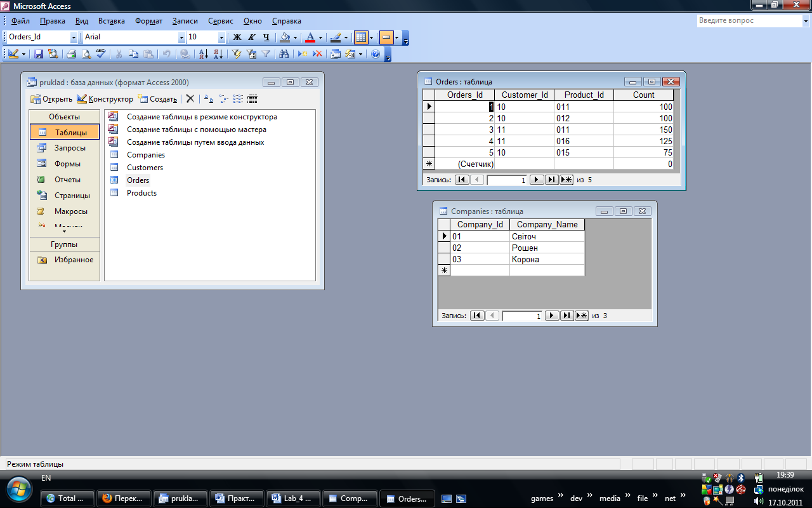
Task: Click the Apply Filter funnel icon
Action: 266,55
